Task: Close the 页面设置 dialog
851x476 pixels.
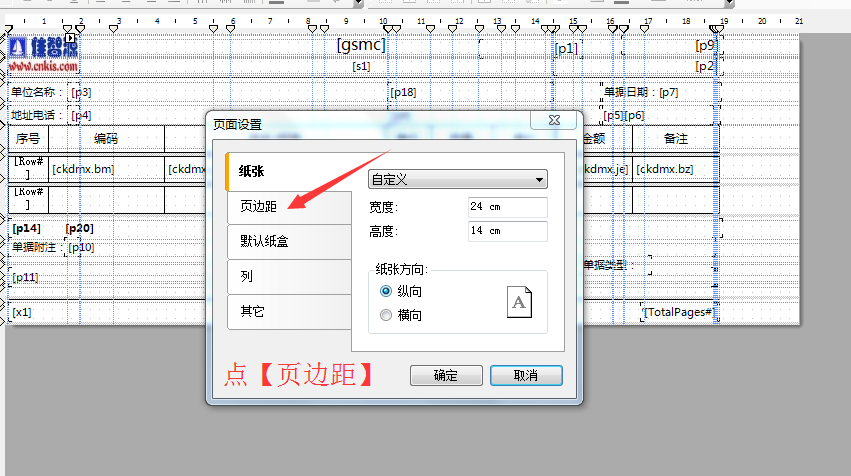Action: (553, 121)
